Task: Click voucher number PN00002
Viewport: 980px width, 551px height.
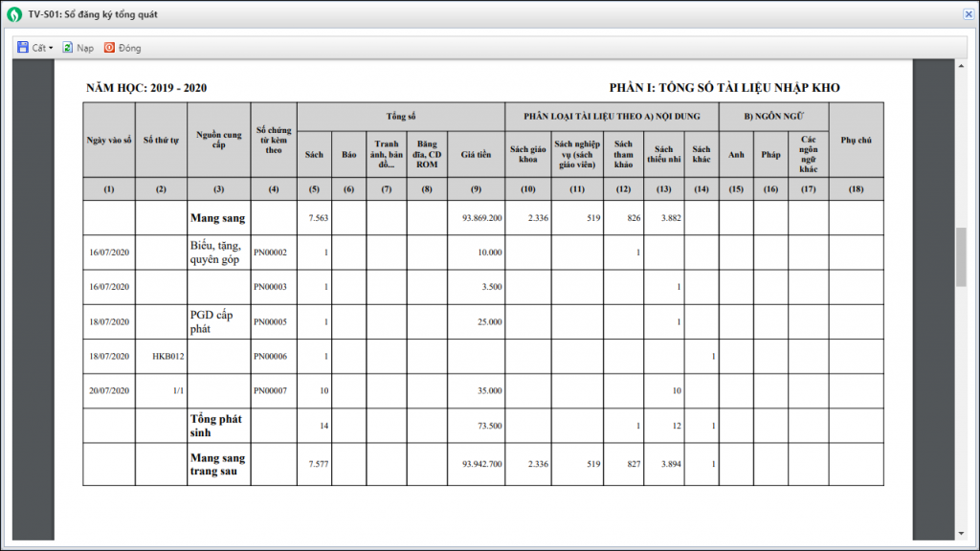Action: (x=270, y=253)
